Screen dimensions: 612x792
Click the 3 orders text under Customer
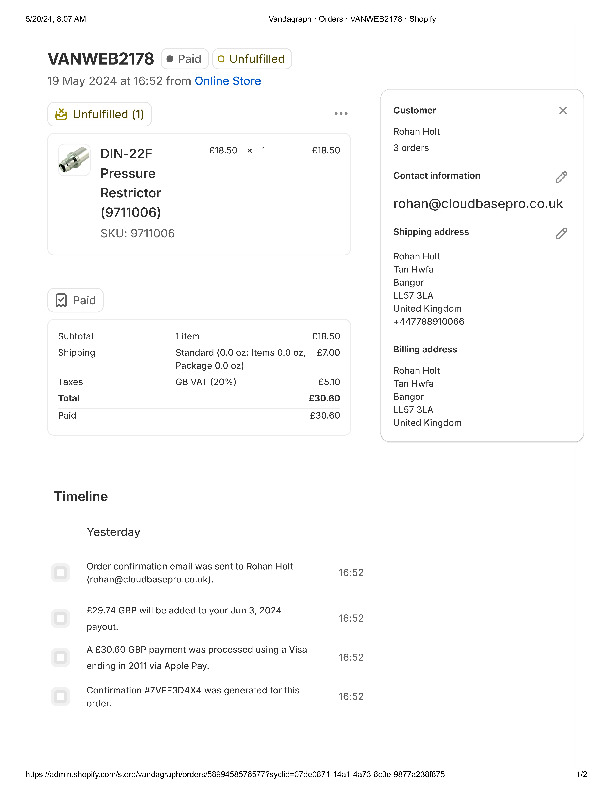coord(409,148)
